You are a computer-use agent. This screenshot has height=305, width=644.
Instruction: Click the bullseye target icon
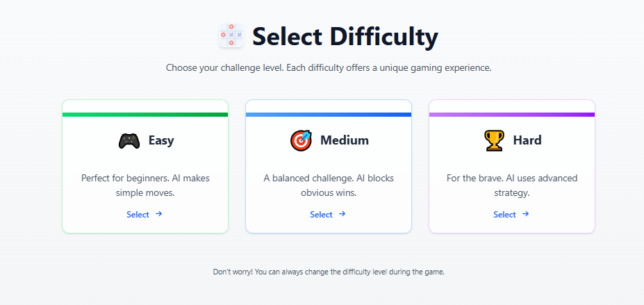(301, 140)
